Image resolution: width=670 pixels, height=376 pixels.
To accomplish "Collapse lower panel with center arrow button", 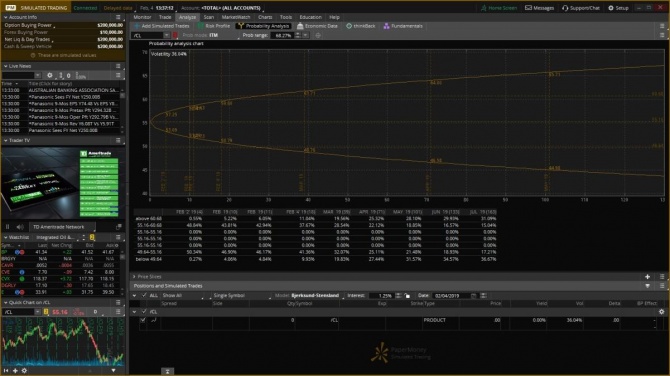I will 168,372.
